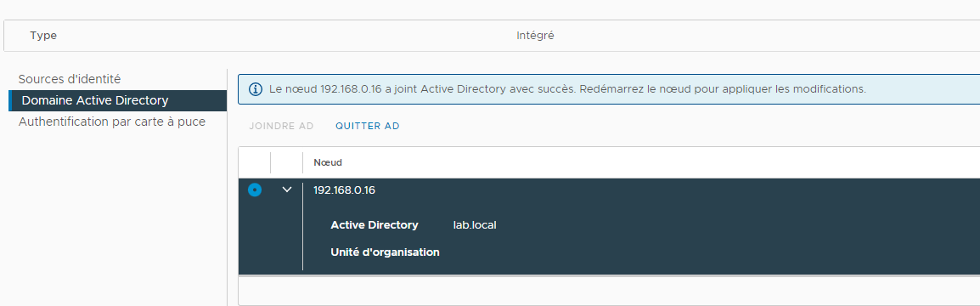The image size is (980, 306).
Task: Click the Active Directory join success message
Action: [x=567, y=89]
